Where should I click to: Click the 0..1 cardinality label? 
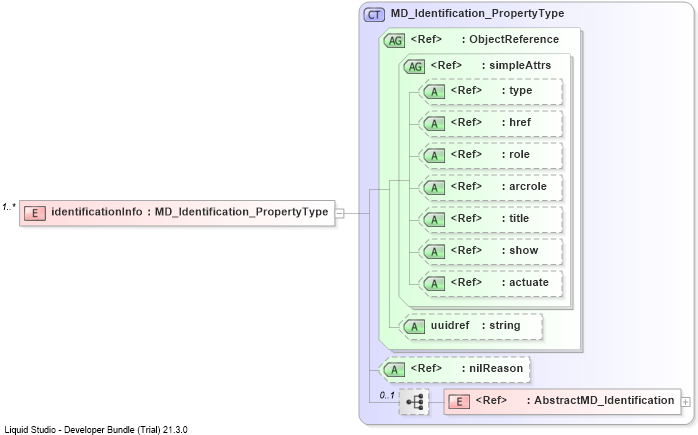pyautogui.click(x=387, y=395)
